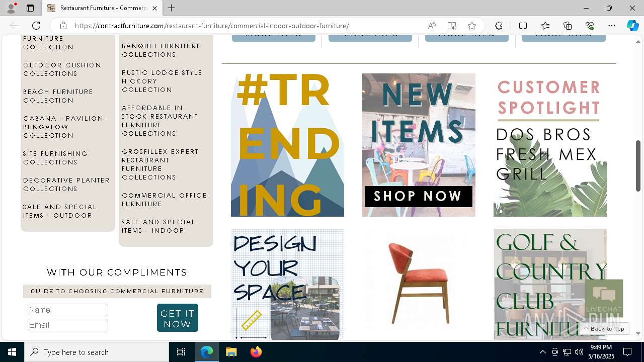Close the Restaurant Furniture tab
The height and width of the screenshot is (362, 644).
click(154, 8)
